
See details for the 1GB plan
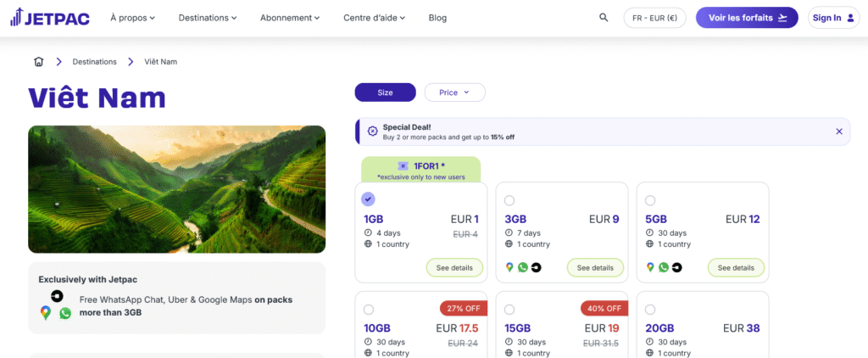click(x=454, y=268)
